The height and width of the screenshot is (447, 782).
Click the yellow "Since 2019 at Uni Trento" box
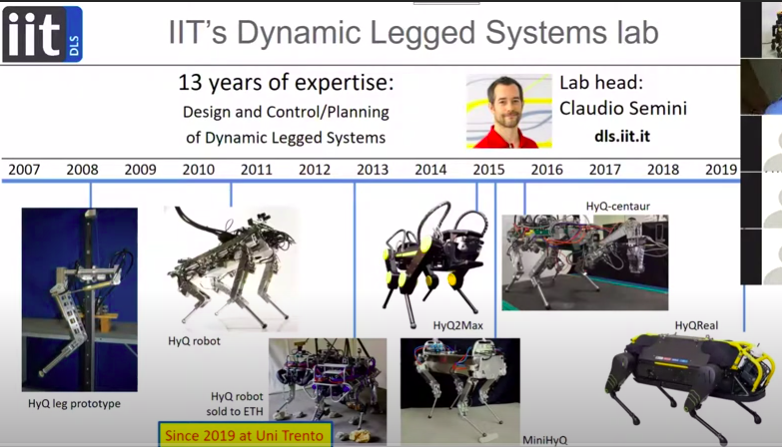245,435
